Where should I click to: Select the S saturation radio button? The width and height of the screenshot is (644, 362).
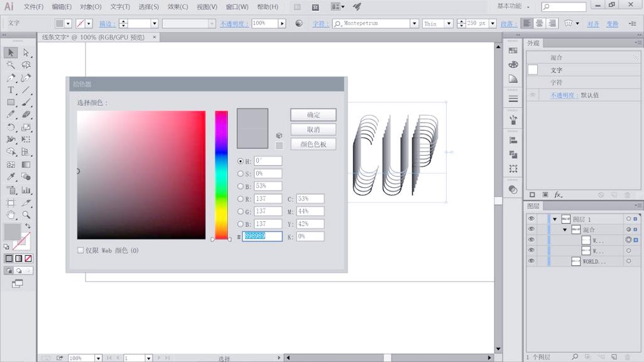pyautogui.click(x=241, y=174)
